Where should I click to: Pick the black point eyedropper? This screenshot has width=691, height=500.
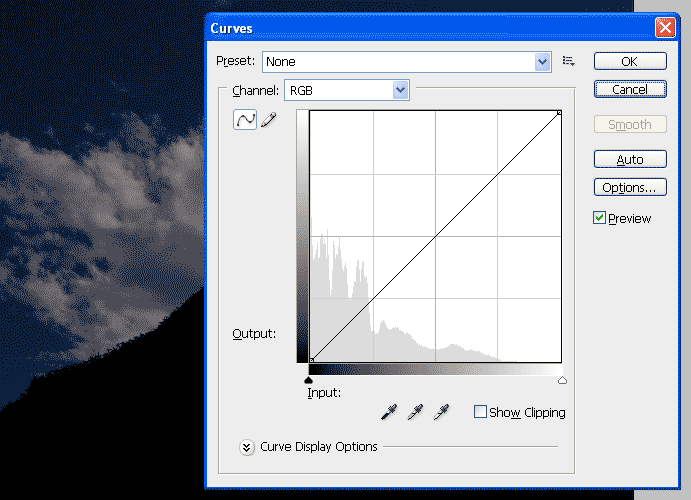pos(389,412)
